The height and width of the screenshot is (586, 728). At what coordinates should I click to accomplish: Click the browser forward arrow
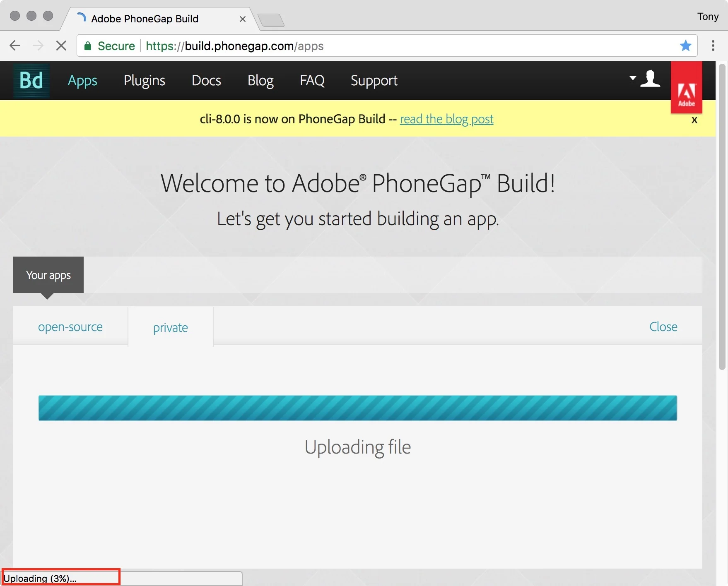[x=38, y=46]
